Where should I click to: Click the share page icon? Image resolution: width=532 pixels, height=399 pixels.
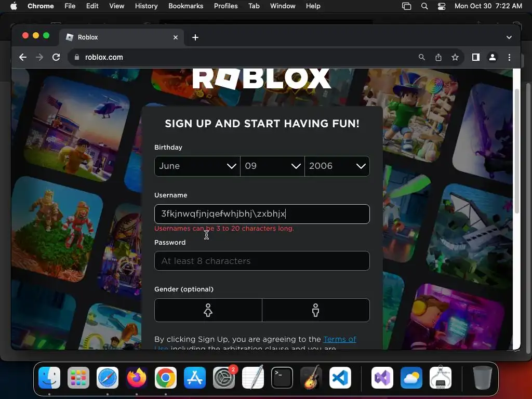coord(438,57)
